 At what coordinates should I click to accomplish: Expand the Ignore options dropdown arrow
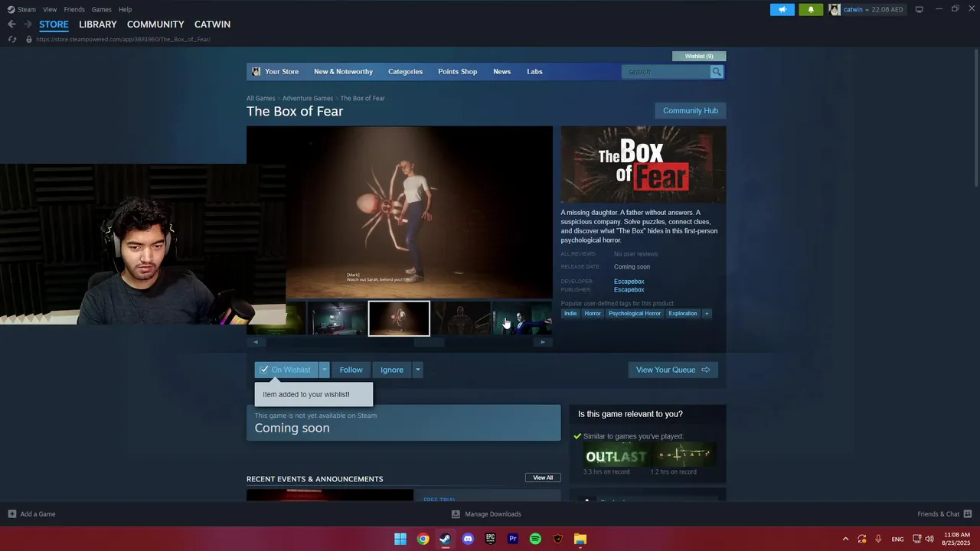pyautogui.click(x=417, y=370)
